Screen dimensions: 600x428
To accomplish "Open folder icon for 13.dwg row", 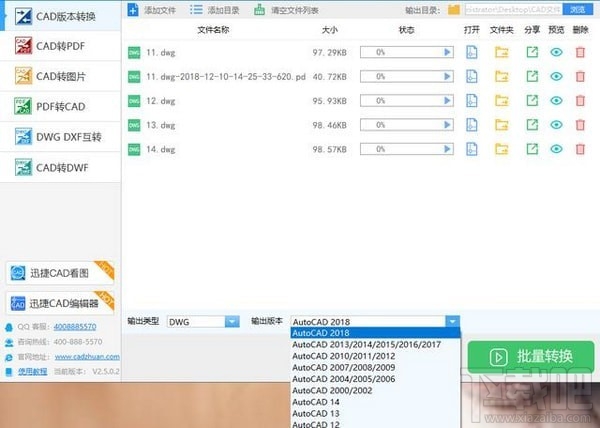I will click(x=502, y=125).
